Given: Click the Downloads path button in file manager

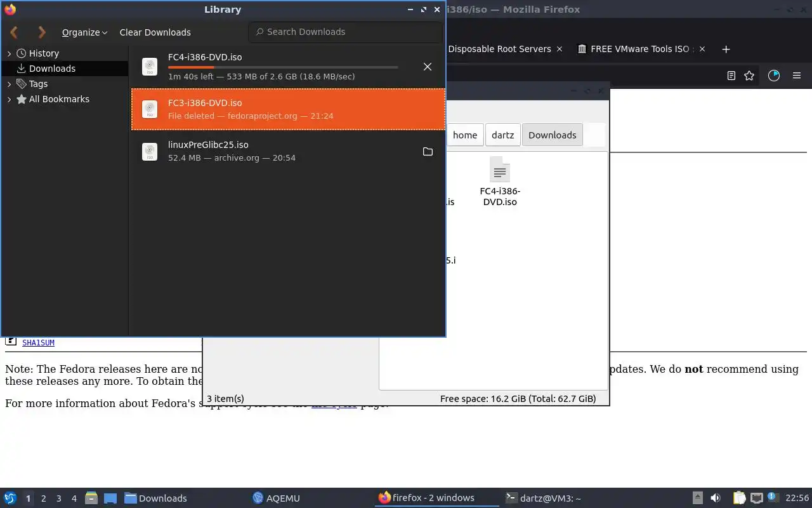Looking at the screenshot, I should pyautogui.click(x=552, y=135).
